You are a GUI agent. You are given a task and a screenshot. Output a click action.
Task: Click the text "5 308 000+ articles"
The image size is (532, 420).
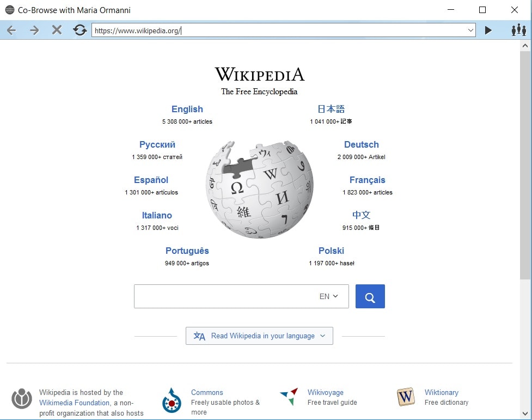(x=187, y=121)
